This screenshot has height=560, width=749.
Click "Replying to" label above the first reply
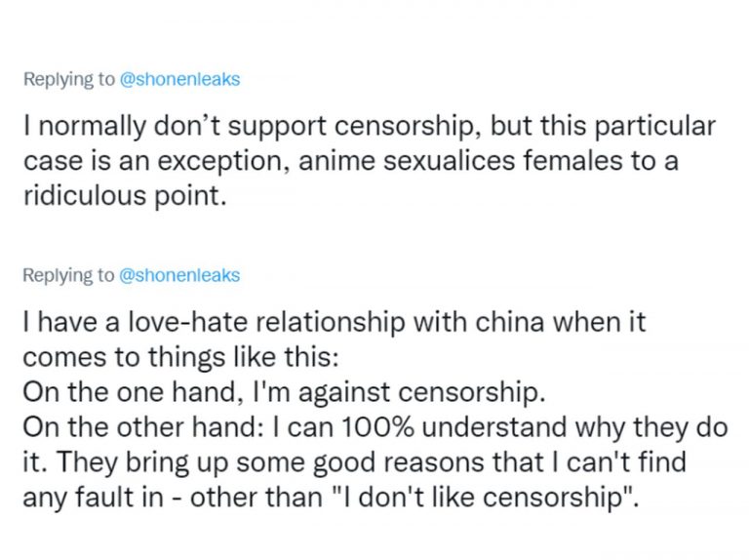point(67,80)
